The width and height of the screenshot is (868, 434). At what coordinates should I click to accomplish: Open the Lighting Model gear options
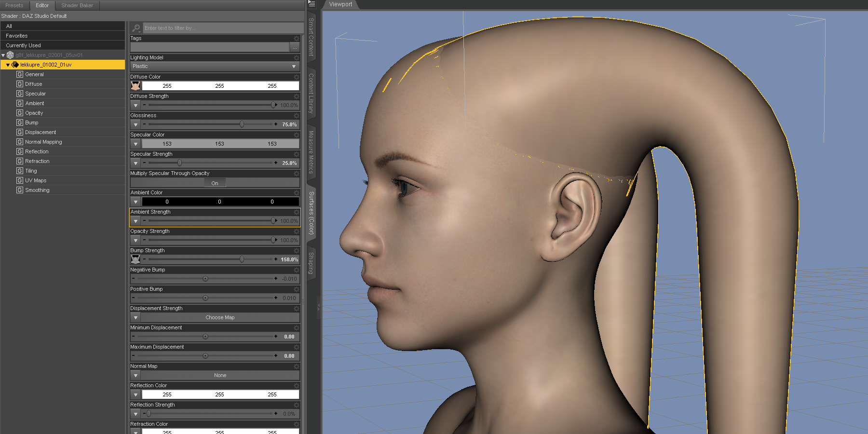(x=297, y=58)
